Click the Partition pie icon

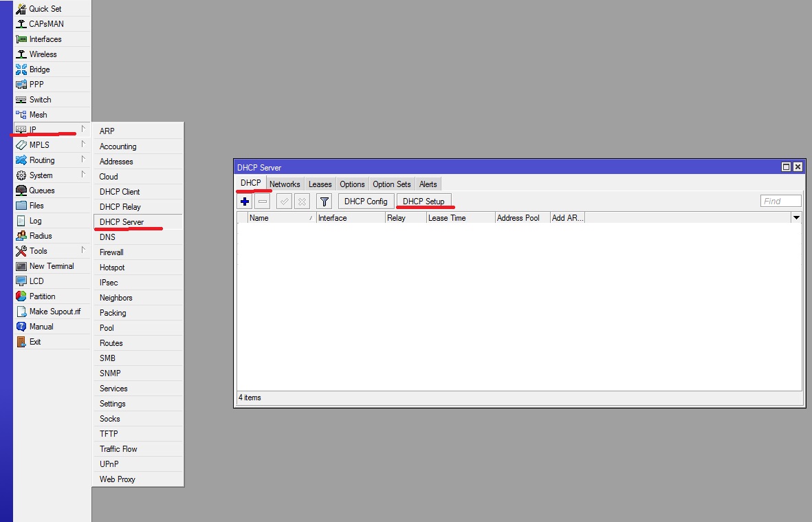21,296
